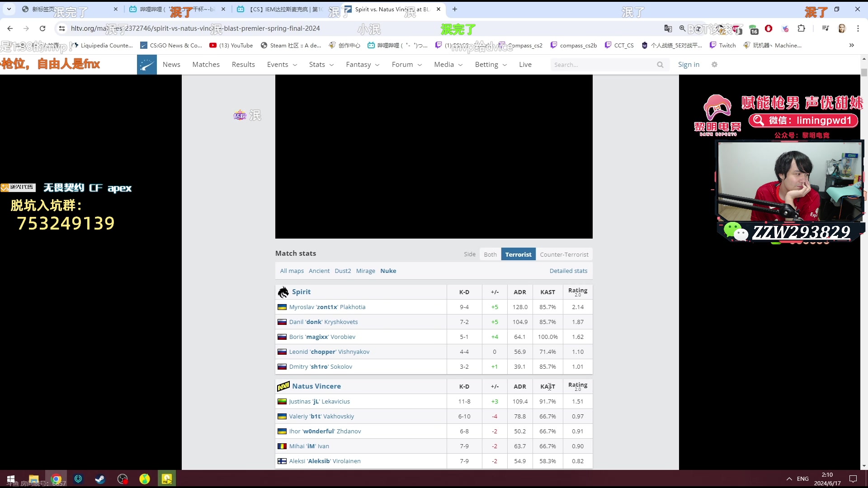Open the Twitch bookmark
Screen dimensions: 868x488
(723, 45)
